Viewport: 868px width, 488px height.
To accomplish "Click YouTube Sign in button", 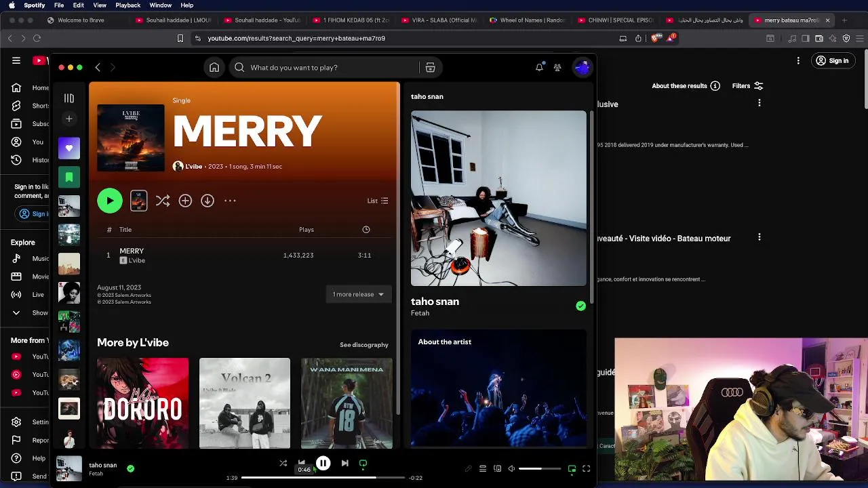I will coord(832,61).
